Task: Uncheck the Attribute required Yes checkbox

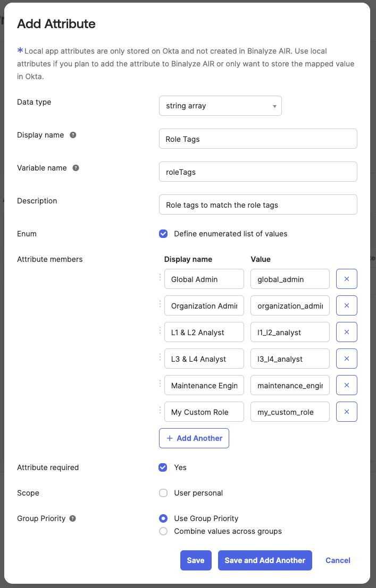Action: pos(163,467)
